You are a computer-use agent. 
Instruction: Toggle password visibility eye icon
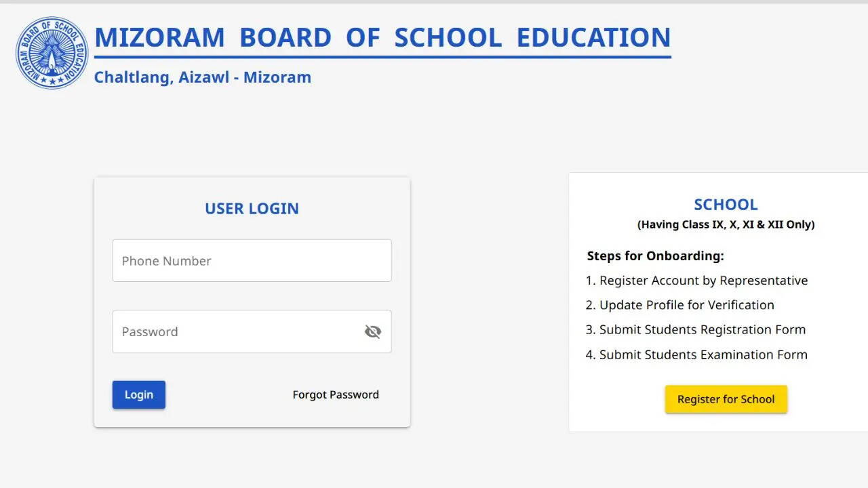(x=372, y=331)
